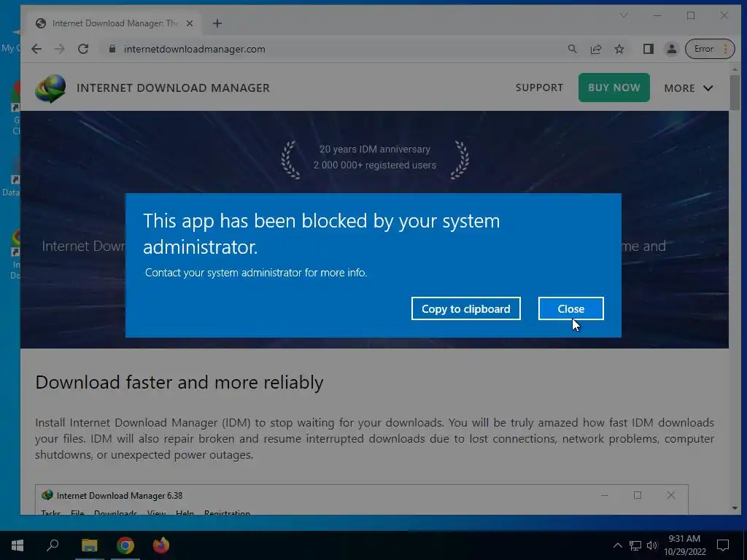Image resolution: width=747 pixels, height=560 pixels.
Task: Open the tab search chevron
Action: click(x=623, y=16)
